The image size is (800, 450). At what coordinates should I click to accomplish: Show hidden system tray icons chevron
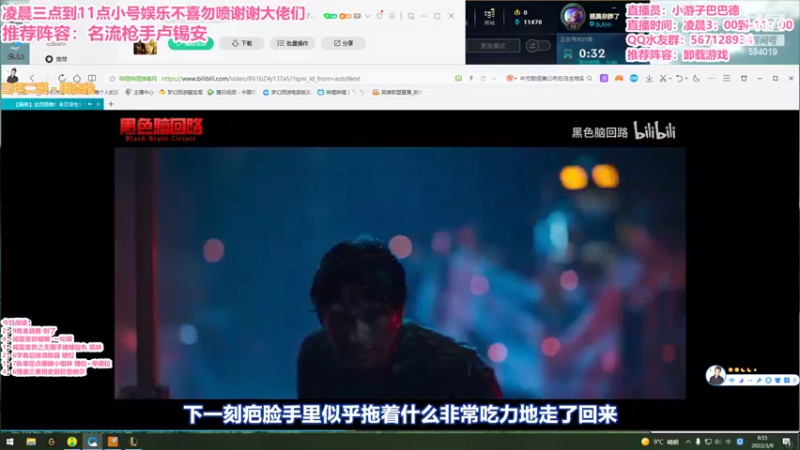688,442
